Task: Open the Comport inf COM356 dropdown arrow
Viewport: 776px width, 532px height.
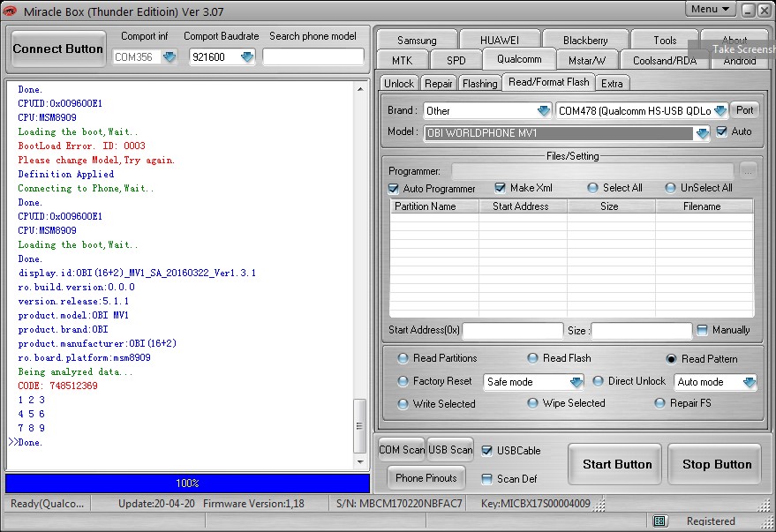Action: point(170,56)
